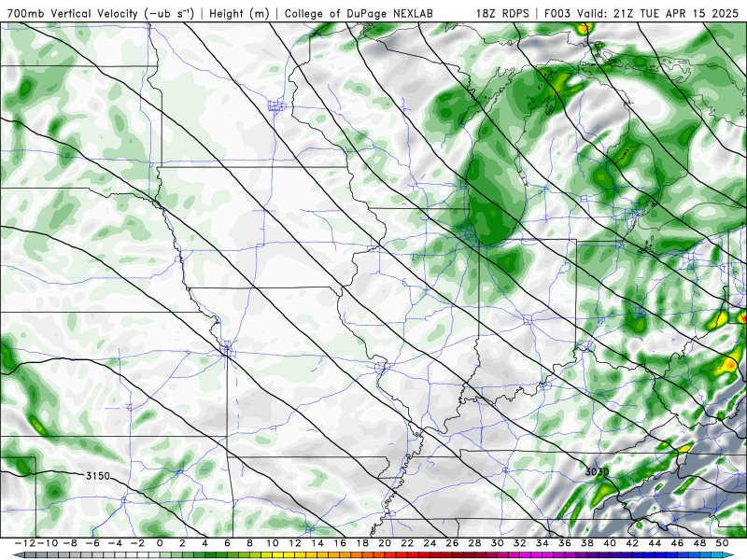Click the -2 value on color scale
This screenshot has width=747, height=560.
tap(137, 543)
